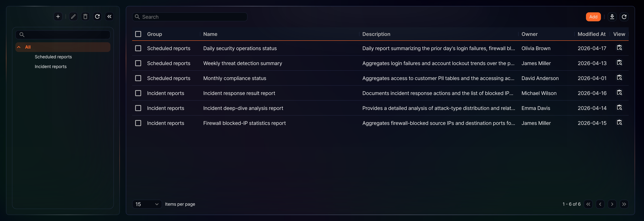Collapse the left sidebar panel
Image resolution: width=644 pixels, height=221 pixels.
click(109, 16)
